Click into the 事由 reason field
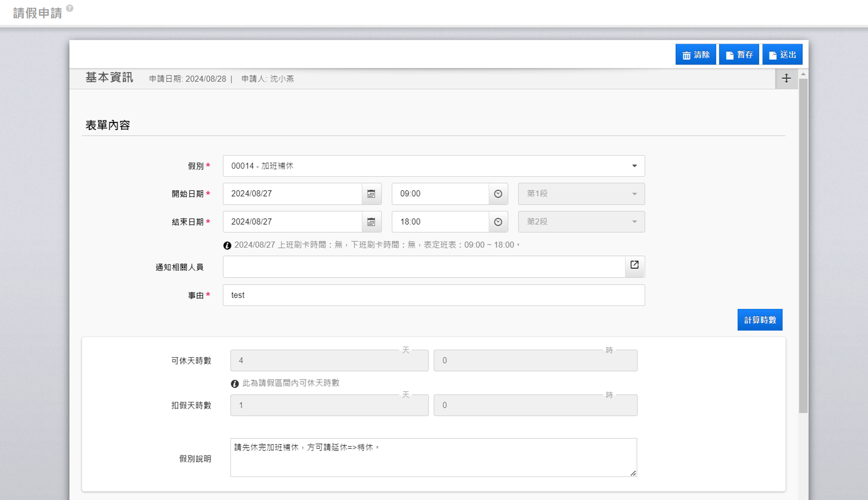Image resolution: width=868 pixels, height=500 pixels. [x=433, y=295]
